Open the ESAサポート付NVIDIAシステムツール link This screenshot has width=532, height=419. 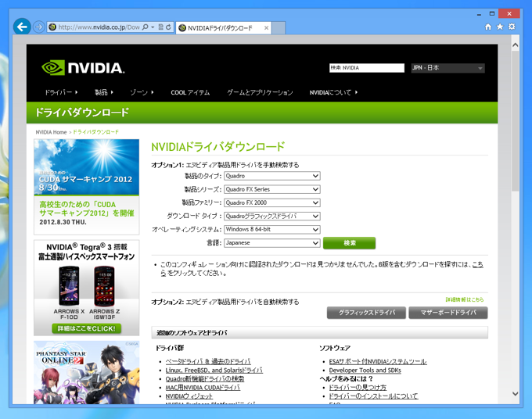(378, 361)
